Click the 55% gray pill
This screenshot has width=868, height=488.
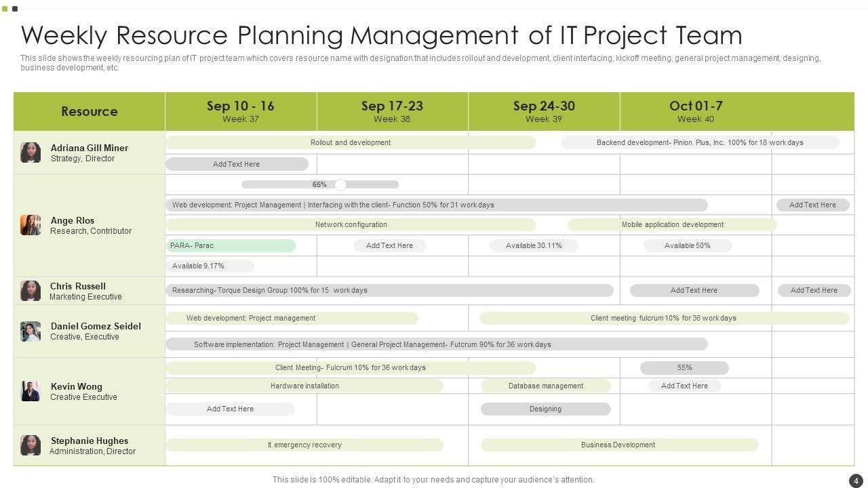[684, 367]
